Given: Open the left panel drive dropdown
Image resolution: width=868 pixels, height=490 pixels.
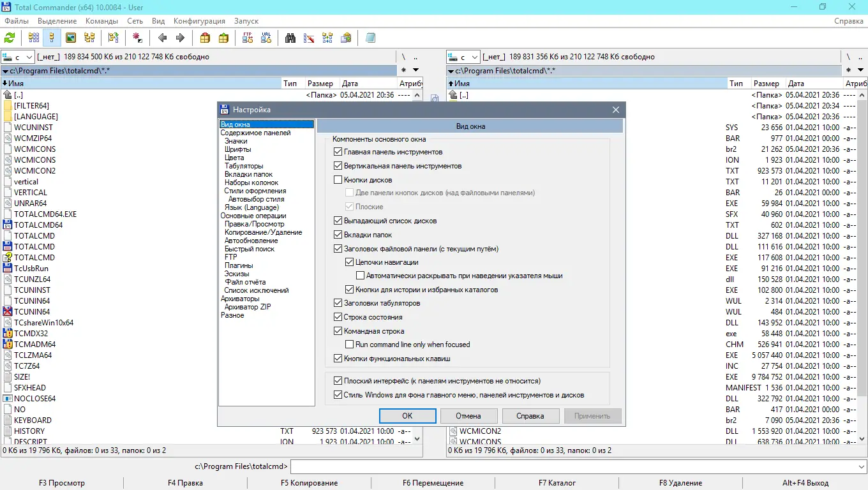Looking at the screenshot, I should tap(28, 56).
